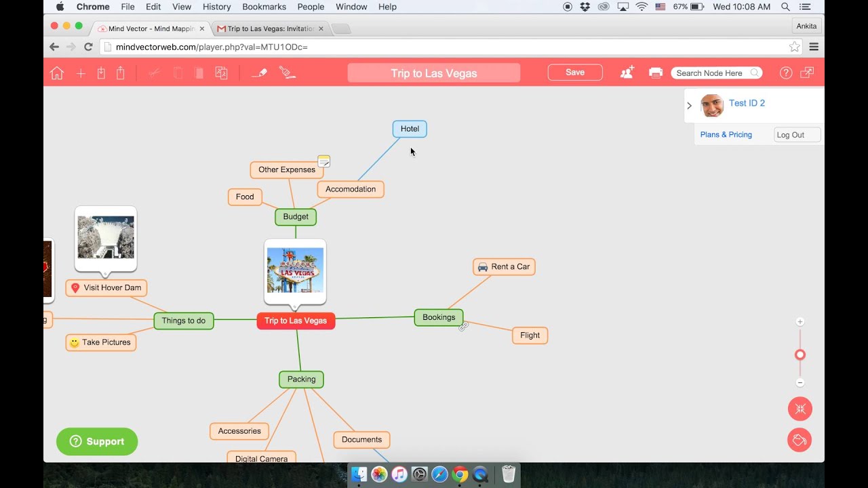Click the red theme circular button bottom right

[800, 440]
